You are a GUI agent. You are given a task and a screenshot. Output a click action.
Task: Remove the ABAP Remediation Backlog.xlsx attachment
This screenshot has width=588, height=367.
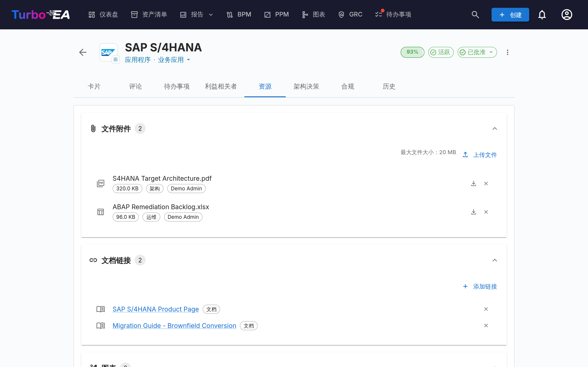pos(486,212)
